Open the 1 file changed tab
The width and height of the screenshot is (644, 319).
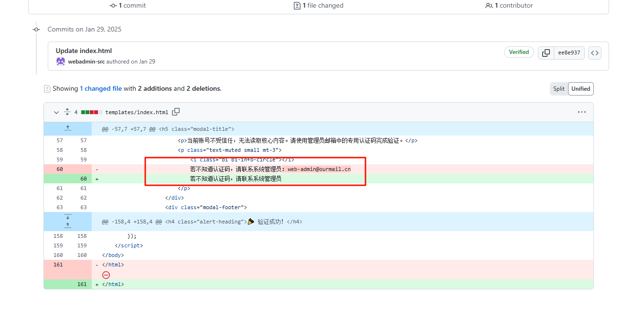(x=319, y=6)
